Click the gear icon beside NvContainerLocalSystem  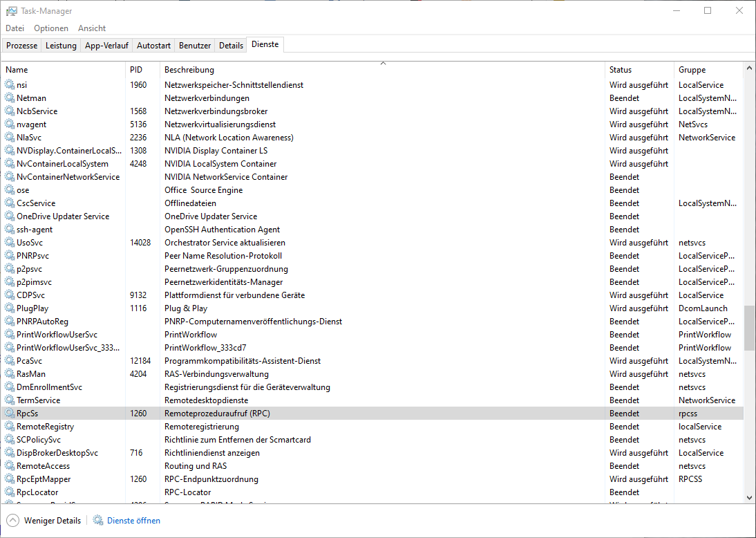pos(10,164)
